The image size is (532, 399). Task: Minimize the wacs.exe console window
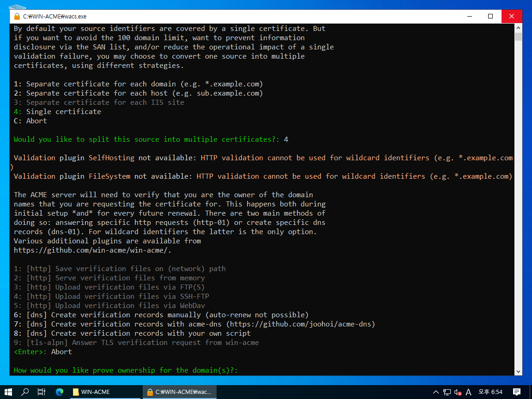tap(470, 16)
